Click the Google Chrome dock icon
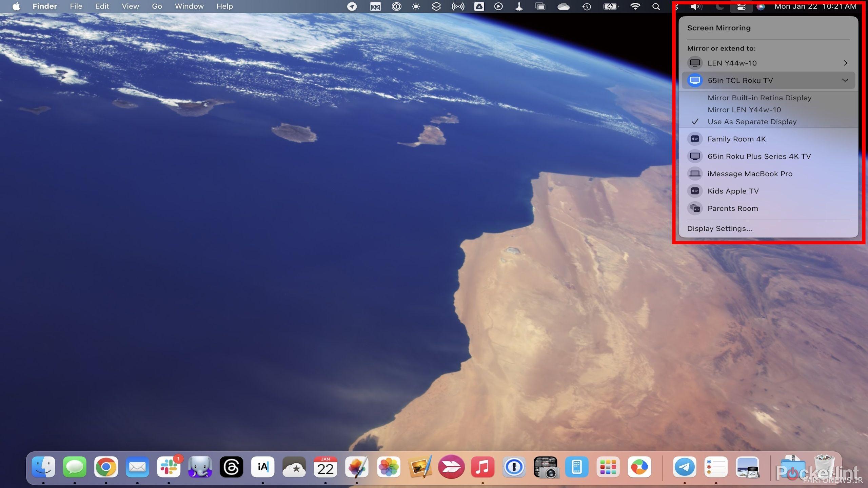This screenshot has width=868, height=488. pyautogui.click(x=106, y=467)
